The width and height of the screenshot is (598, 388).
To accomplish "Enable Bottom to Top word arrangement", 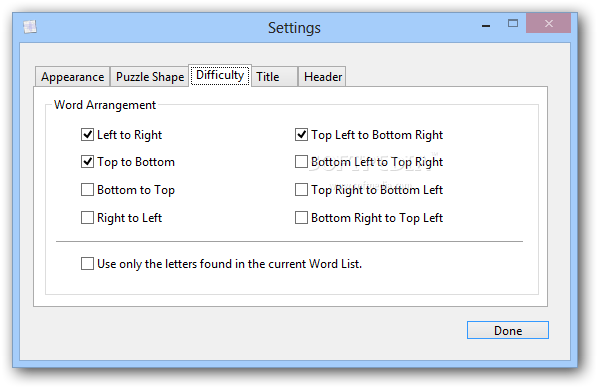I will (87, 190).
